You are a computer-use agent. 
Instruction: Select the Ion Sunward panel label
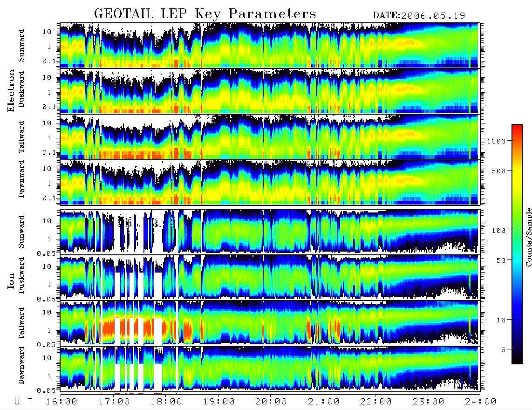[x=21, y=232]
